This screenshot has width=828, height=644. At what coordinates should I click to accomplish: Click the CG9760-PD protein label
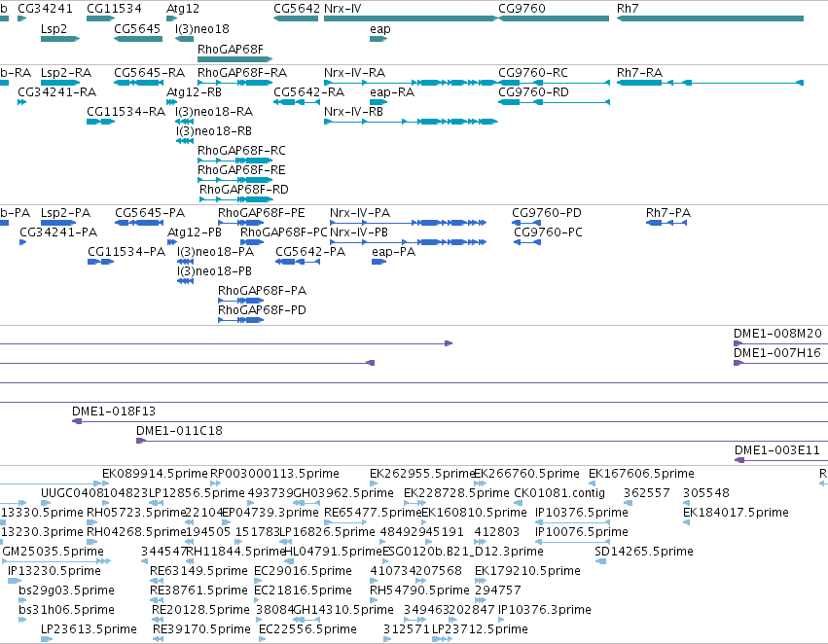click(x=547, y=213)
